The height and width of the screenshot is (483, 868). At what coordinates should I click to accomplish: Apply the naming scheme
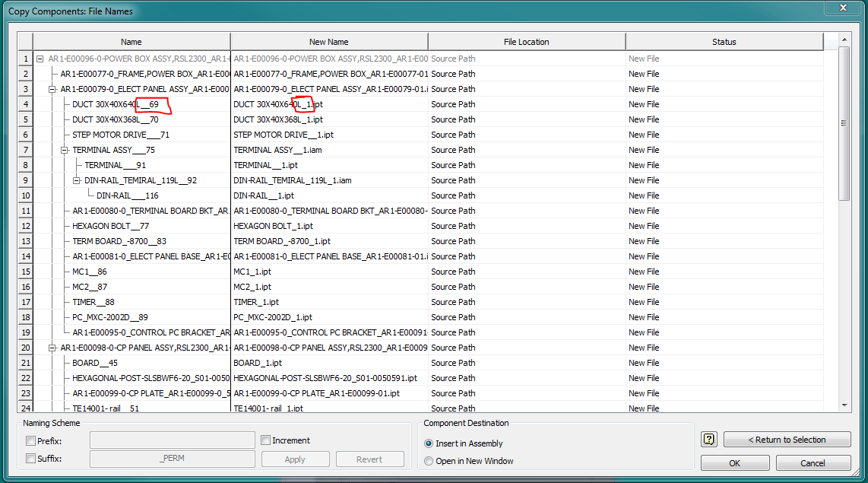pos(295,459)
